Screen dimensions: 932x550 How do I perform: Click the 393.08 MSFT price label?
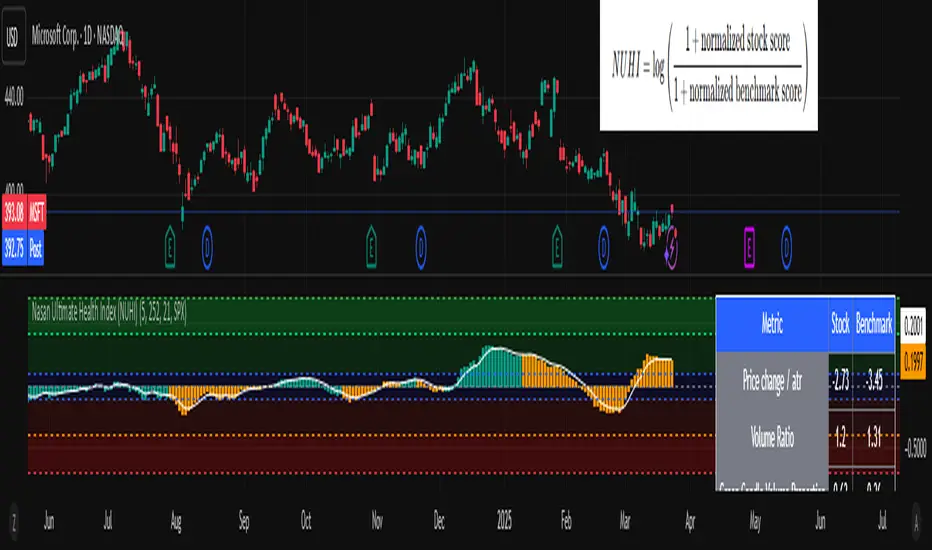(24, 212)
